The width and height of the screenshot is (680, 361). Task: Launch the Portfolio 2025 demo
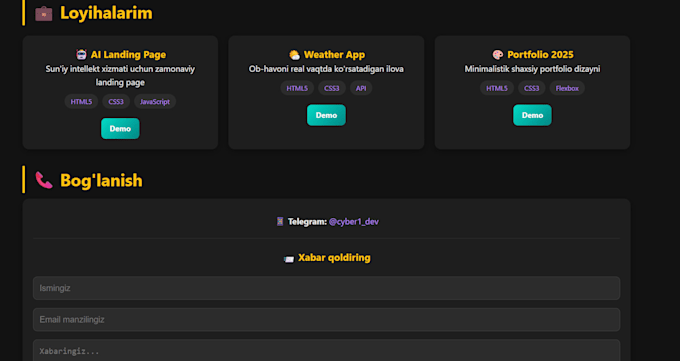pyautogui.click(x=532, y=115)
